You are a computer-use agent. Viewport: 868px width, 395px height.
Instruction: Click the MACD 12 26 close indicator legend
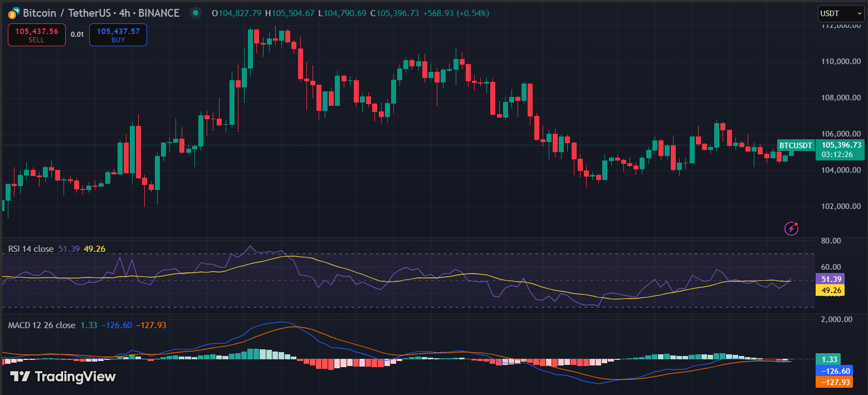pos(41,325)
